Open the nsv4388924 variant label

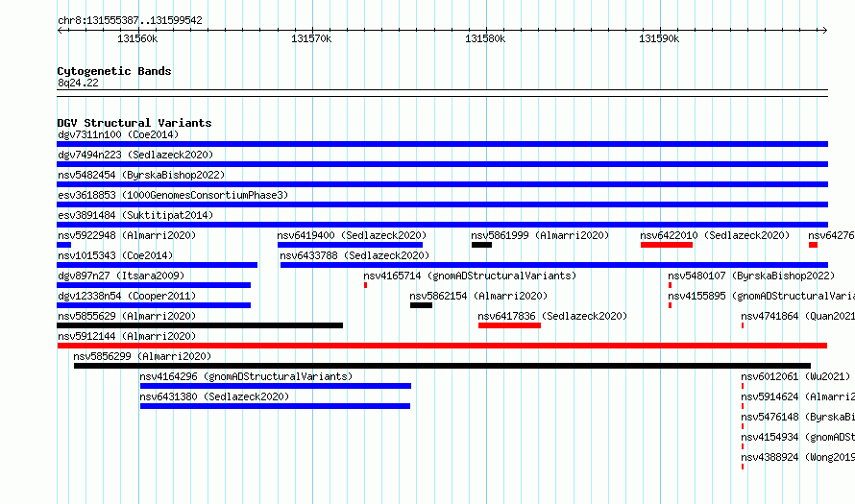click(x=797, y=457)
